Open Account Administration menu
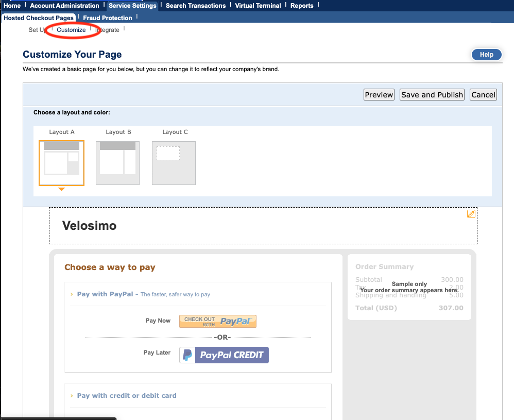 click(64, 6)
